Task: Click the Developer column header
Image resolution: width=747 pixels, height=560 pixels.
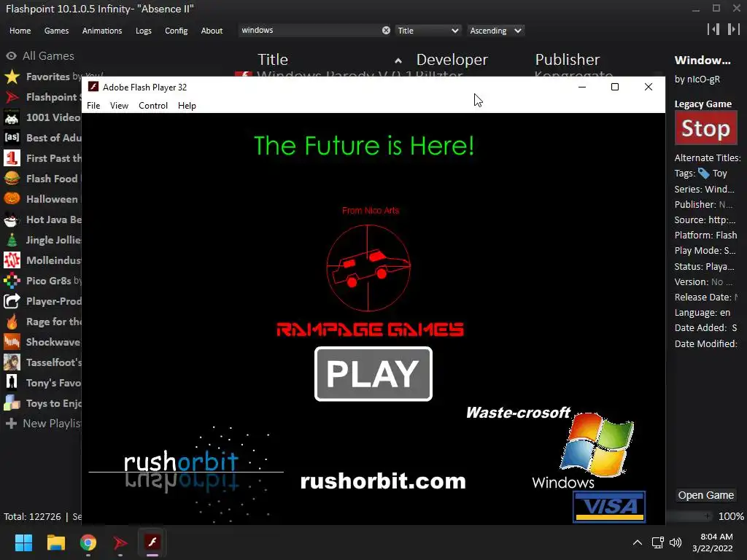Action: [452, 60]
